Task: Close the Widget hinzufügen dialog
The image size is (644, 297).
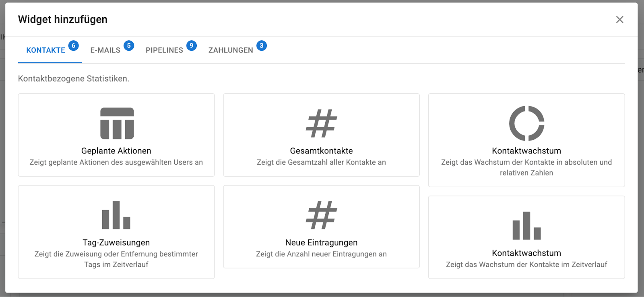Action: point(619,20)
